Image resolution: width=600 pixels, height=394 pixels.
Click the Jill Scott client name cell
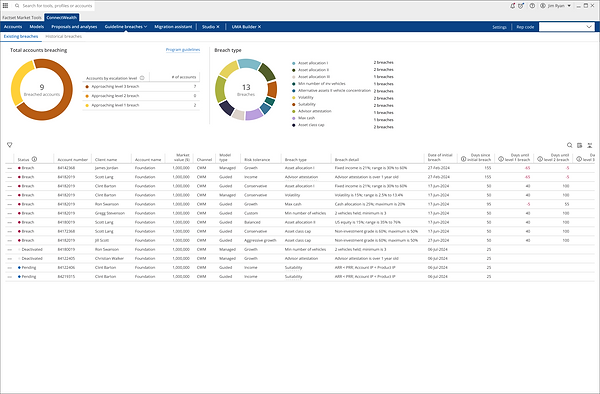tap(102, 240)
